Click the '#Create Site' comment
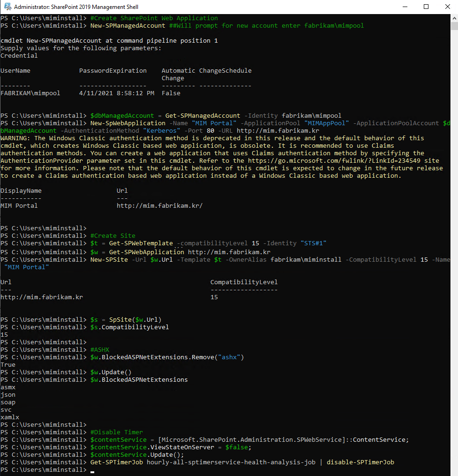Viewport: 458px width, 476px height. [x=113, y=236]
